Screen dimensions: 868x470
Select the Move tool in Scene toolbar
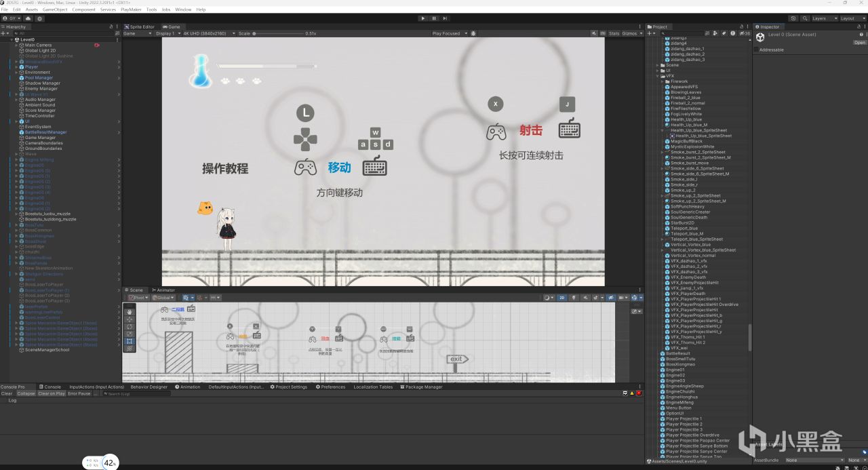[x=130, y=319]
